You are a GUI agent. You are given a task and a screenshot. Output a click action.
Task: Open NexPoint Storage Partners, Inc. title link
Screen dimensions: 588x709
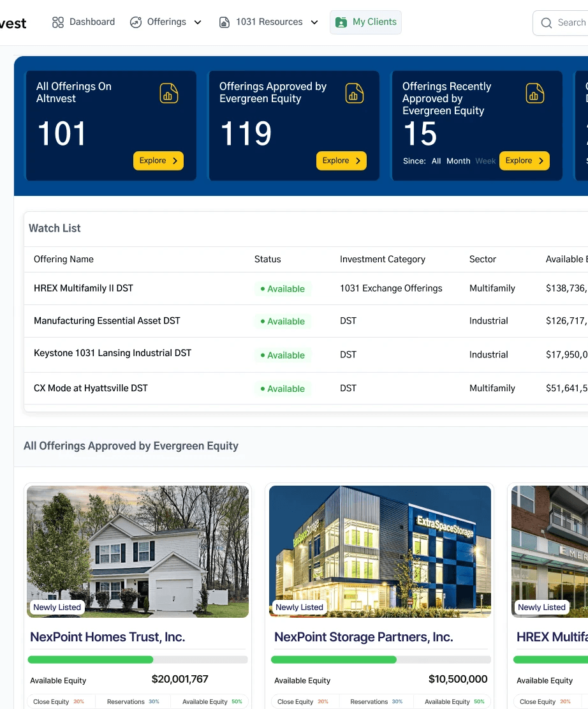tap(364, 637)
